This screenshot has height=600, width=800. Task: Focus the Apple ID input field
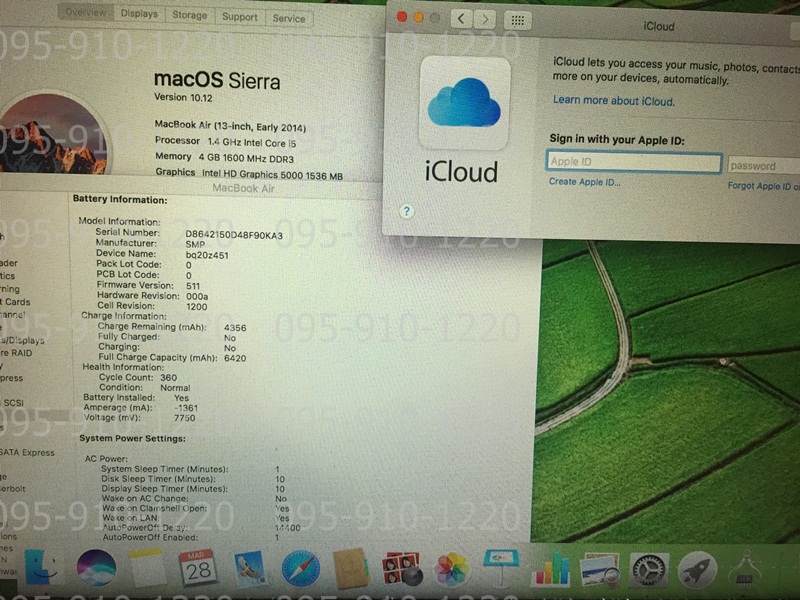coord(634,162)
